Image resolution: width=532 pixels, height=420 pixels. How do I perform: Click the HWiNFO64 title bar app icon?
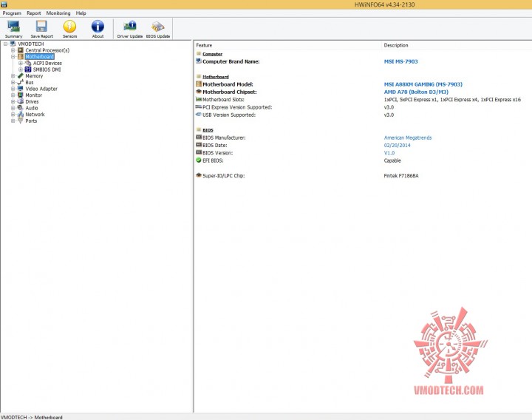[4, 4]
